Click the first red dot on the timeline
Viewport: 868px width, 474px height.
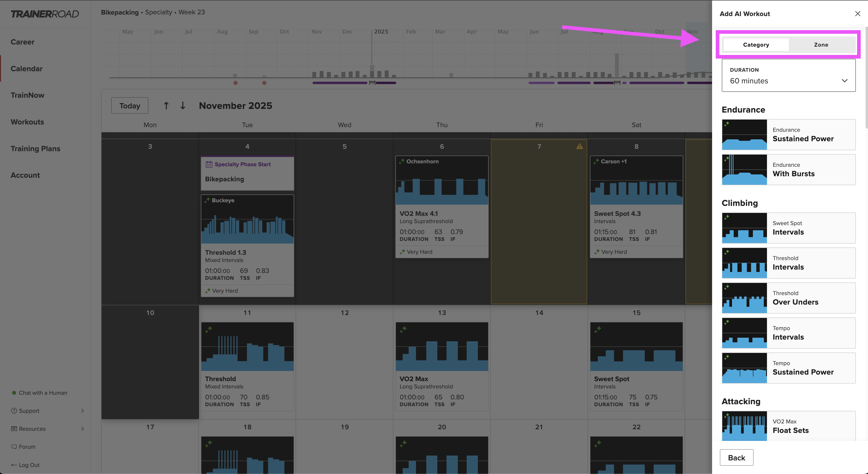tap(236, 83)
